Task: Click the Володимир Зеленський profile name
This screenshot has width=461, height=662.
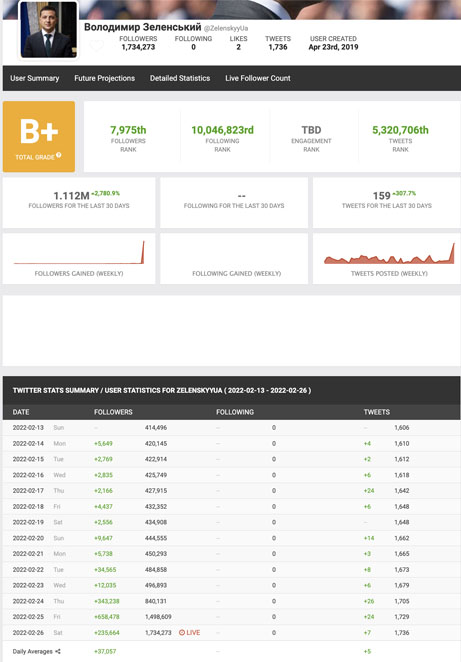Action: pos(143,27)
